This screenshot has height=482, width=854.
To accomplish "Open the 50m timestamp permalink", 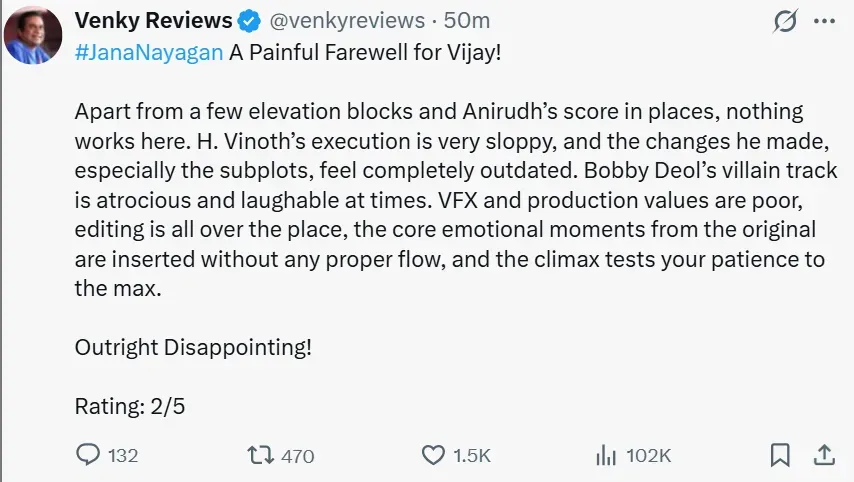I will click(x=467, y=21).
